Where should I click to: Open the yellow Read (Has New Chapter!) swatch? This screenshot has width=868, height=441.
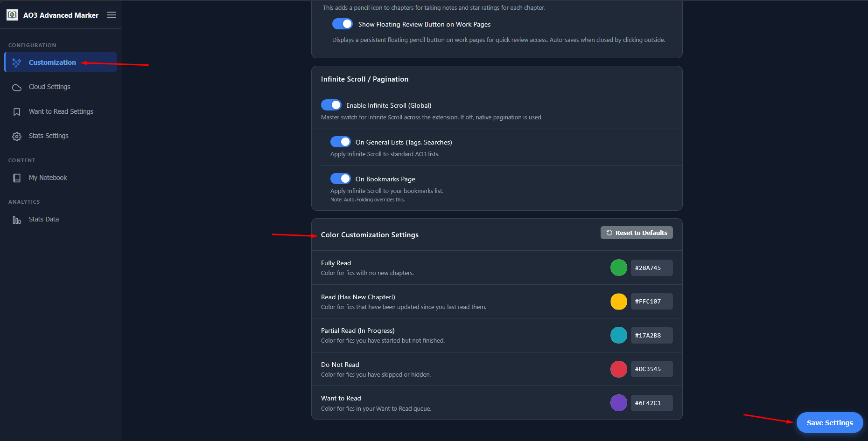(619, 302)
